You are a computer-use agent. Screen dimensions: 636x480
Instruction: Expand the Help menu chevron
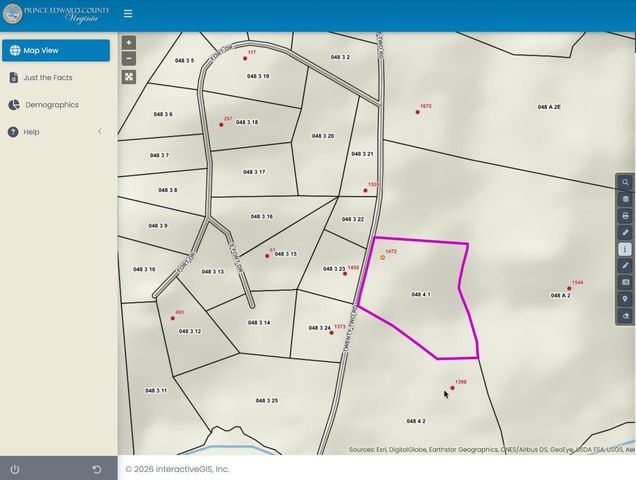tap(99, 132)
